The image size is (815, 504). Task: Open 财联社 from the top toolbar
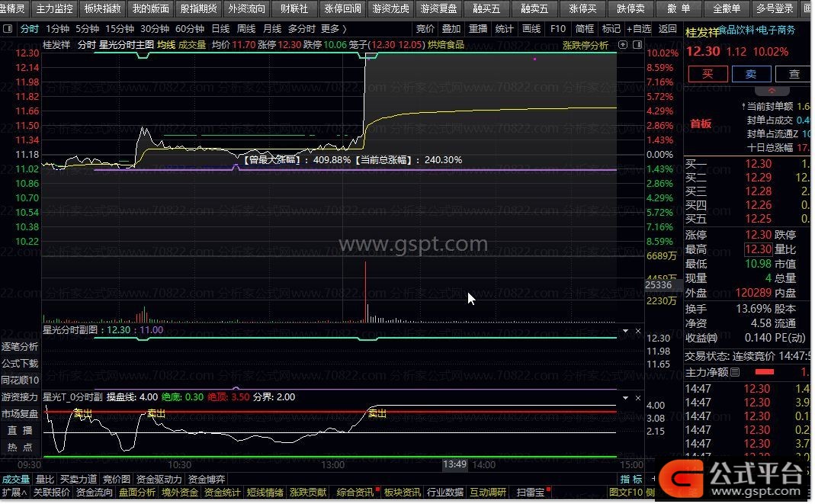(294, 9)
